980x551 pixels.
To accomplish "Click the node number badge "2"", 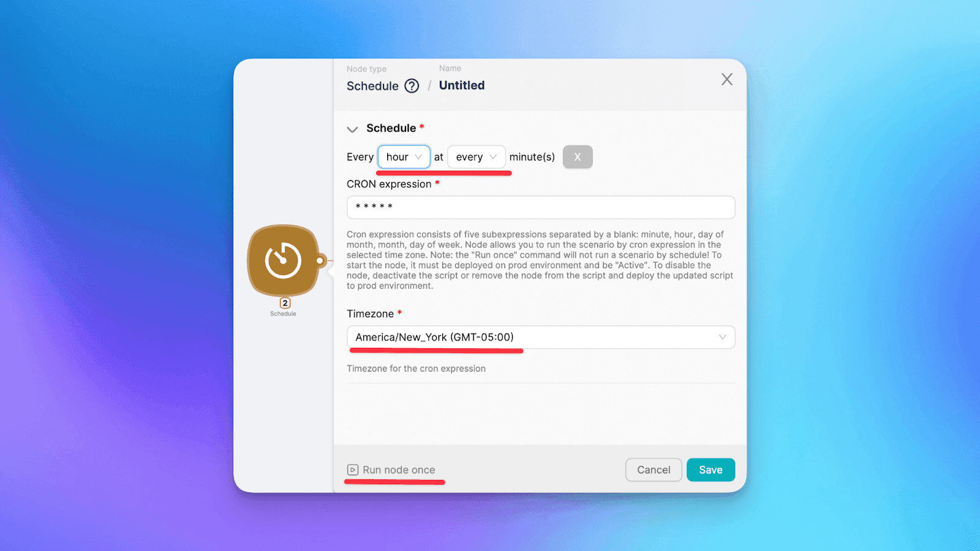I will pyautogui.click(x=285, y=303).
